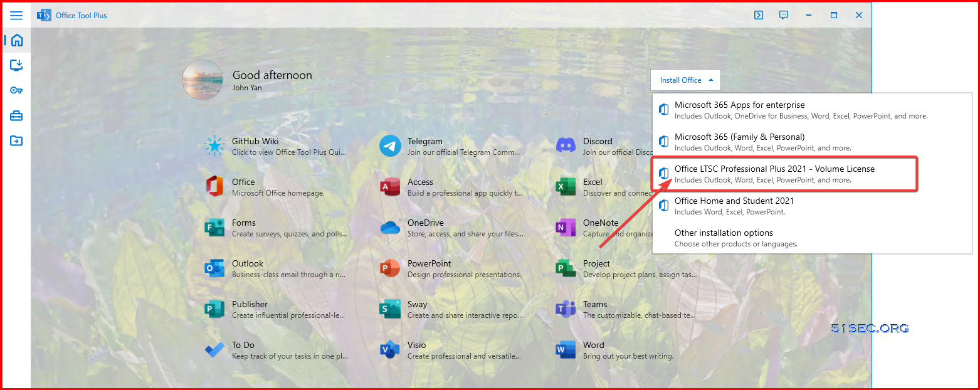Click the Excel app icon
The height and width of the screenshot is (390, 980).
coord(566,187)
